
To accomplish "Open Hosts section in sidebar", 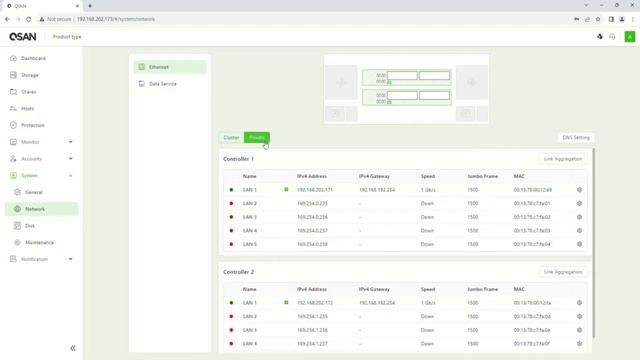I will coord(27,109).
